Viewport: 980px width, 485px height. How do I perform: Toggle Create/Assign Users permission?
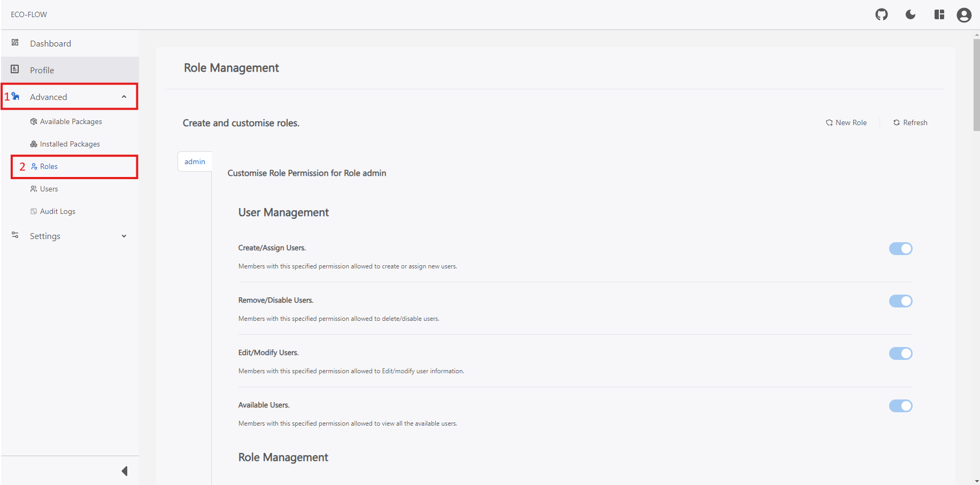tap(901, 249)
